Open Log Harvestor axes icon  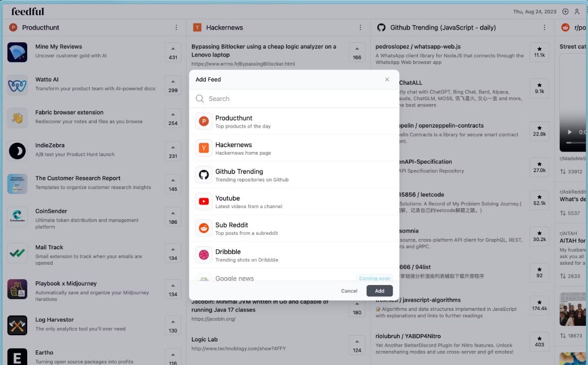(17, 325)
